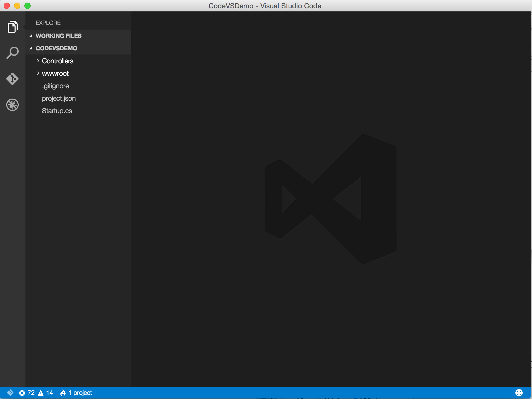Click the 14 warnings count text
This screenshot has width=532, height=399.
(50, 393)
